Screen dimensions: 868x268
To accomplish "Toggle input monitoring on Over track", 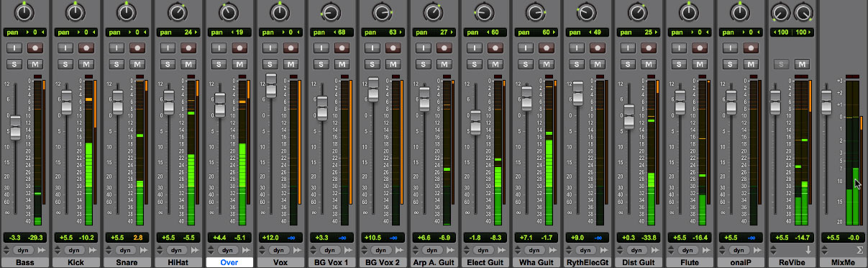I will pyautogui.click(x=219, y=48).
